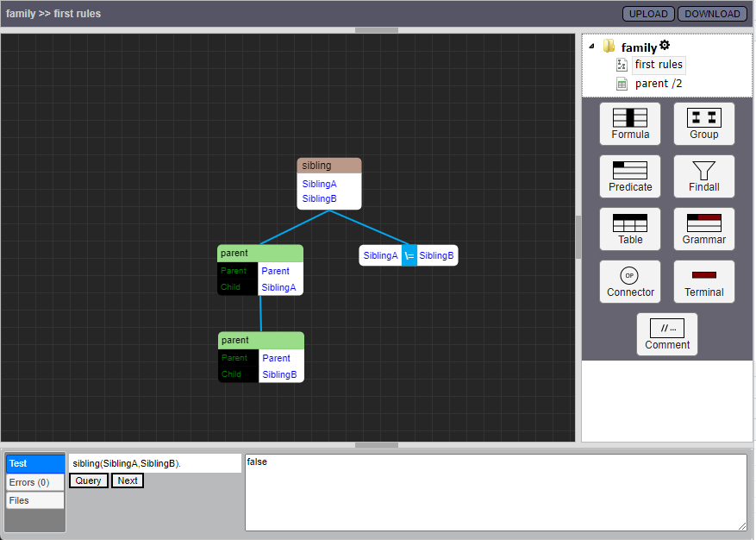Select the Table block icon

click(629, 229)
